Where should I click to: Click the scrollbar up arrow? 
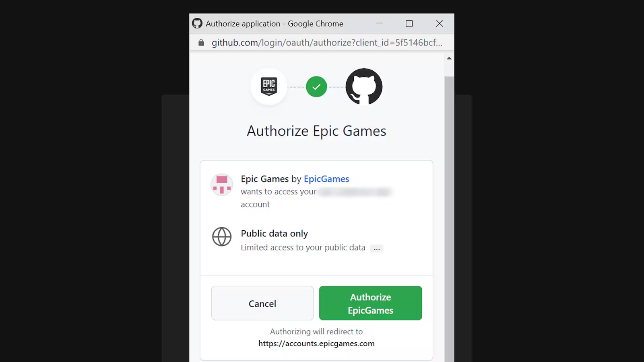tap(449, 58)
